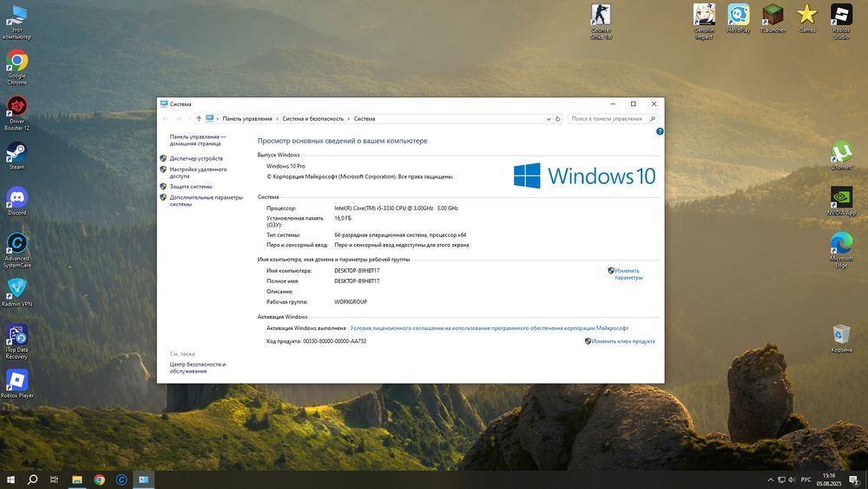Launch the TLauncher desktop icon
This screenshot has width=868, height=489.
[773, 18]
